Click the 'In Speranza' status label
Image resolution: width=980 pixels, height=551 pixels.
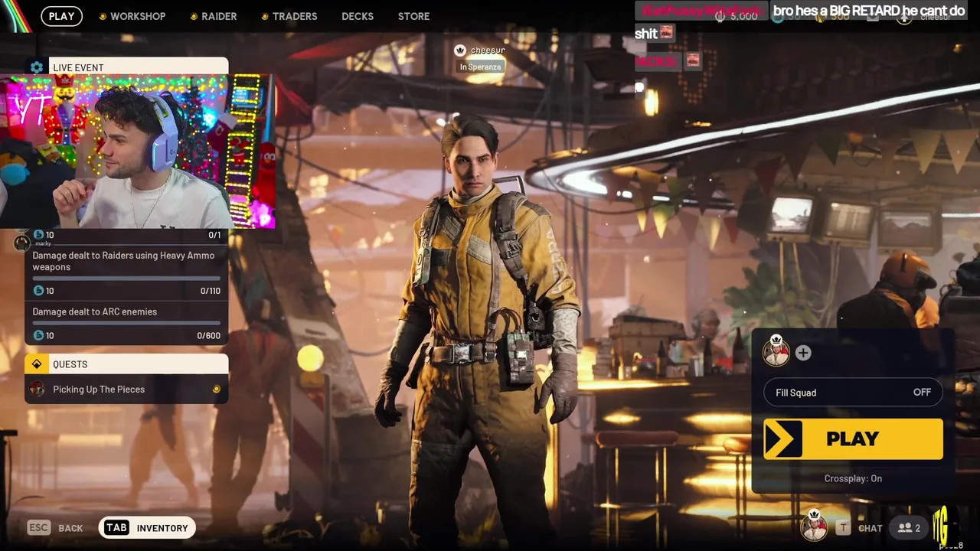pyautogui.click(x=480, y=67)
